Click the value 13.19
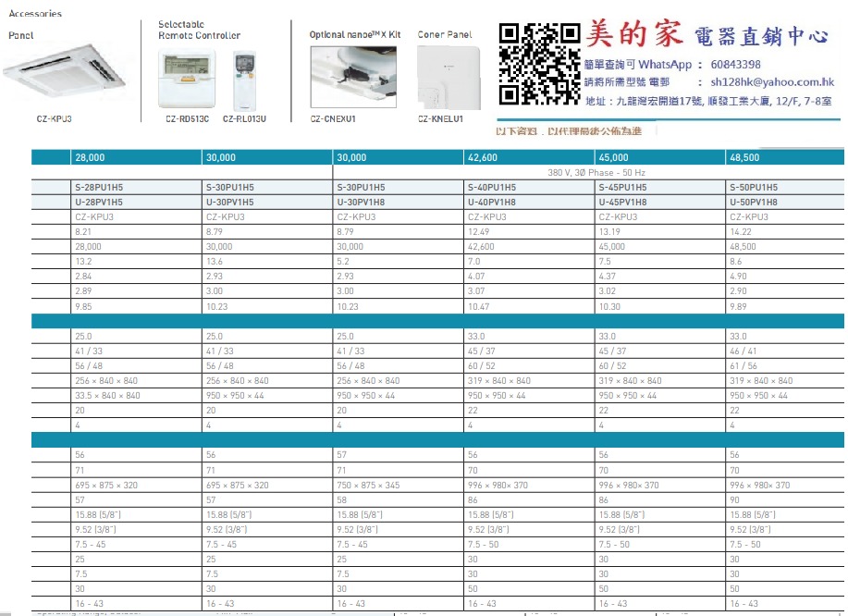This screenshot has height=616, width=848. coord(609,231)
